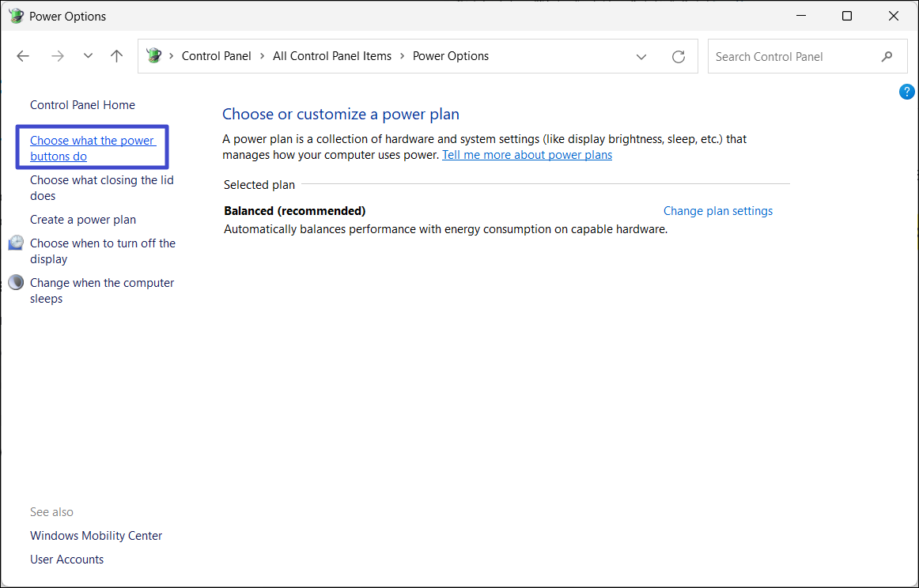Open Choose what closing the lid does
The width and height of the screenshot is (919, 588).
coord(101,188)
